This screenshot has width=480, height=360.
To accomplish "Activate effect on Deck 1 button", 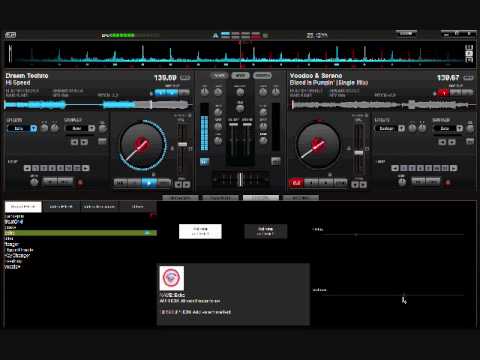I will pyautogui.click(x=200, y=231).
